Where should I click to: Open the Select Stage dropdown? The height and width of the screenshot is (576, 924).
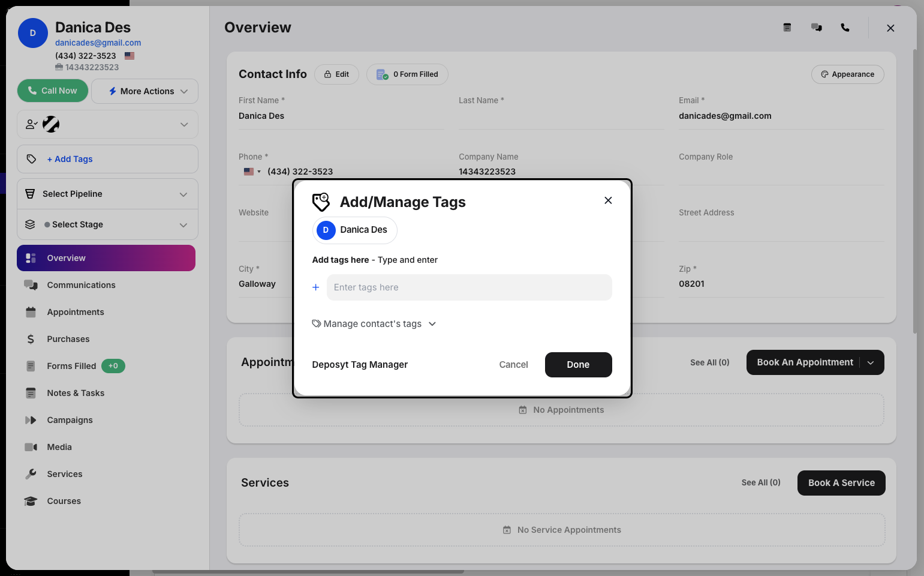pyautogui.click(x=107, y=224)
